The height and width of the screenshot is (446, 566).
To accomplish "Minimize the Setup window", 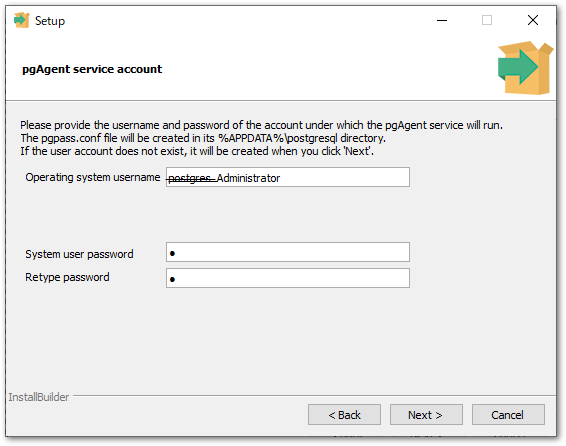I will pyautogui.click(x=442, y=21).
